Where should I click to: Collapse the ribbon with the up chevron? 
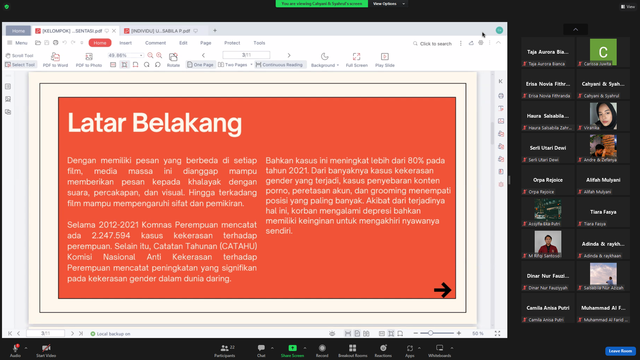[498, 43]
